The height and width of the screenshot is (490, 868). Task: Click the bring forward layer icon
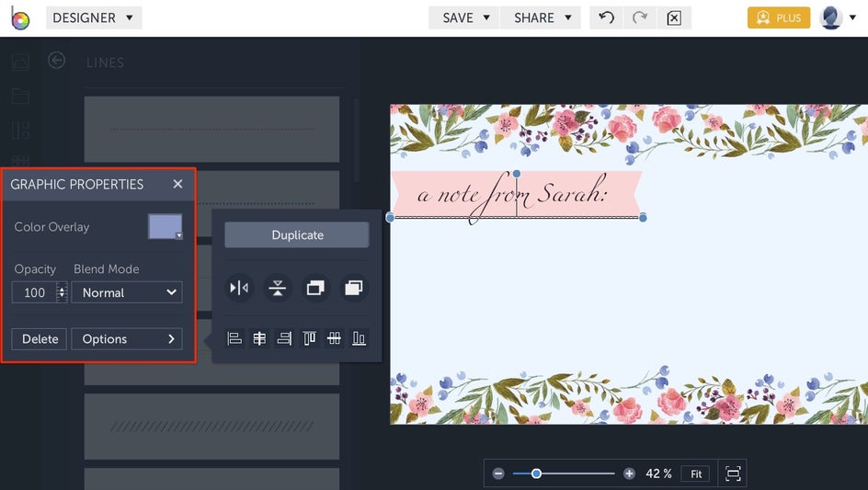click(354, 288)
